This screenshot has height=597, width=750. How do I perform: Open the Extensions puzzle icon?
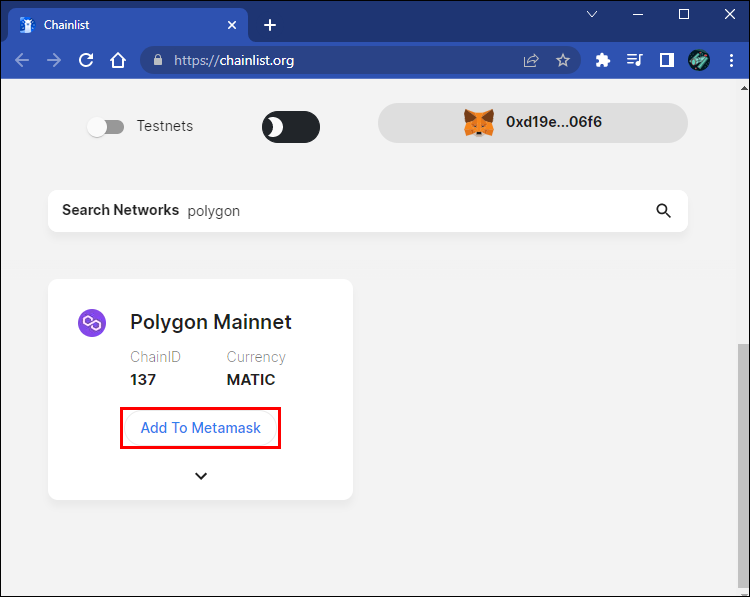coord(603,60)
